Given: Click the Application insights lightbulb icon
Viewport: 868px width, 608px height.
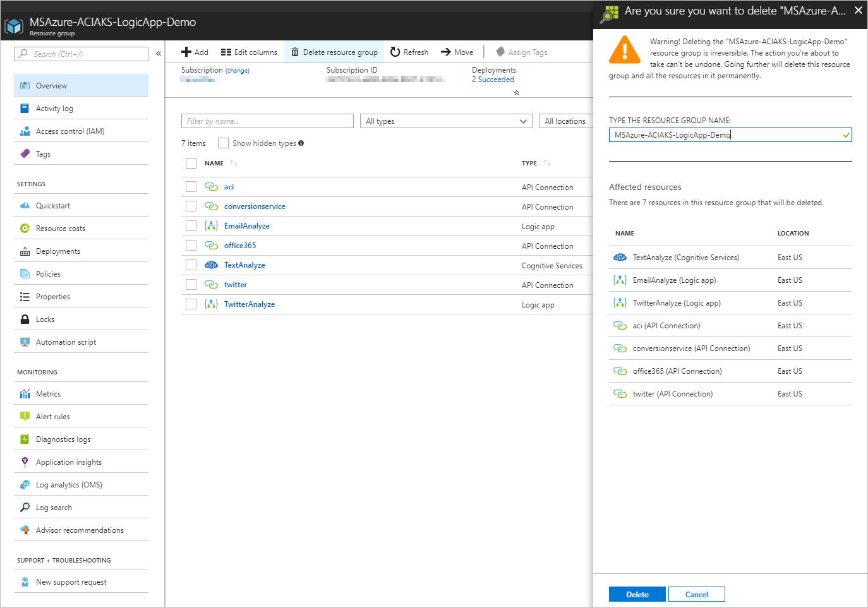Looking at the screenshot, I should click(x=25, y=462).
